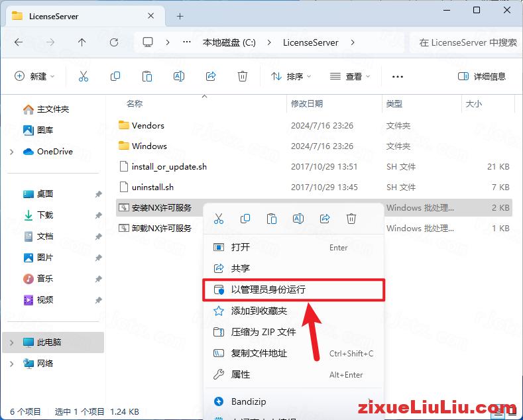Screen dimensions: 523x420
Task: Select 共享 in the context menu
Action: [294, 268]
